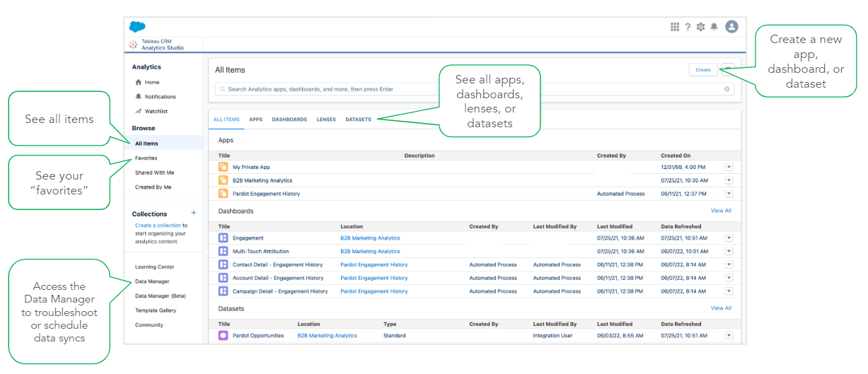This screenshot has height=374, width=868.
Task: Open Data Manager in the sidebar
Action: click(x=152, y=281)
